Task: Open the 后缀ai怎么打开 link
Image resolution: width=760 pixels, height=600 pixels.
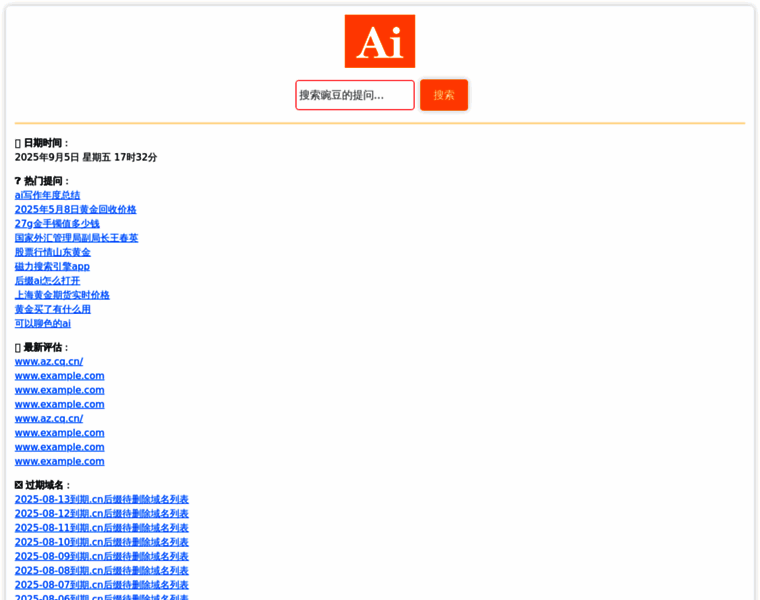Action: click(x=48, y=281)
